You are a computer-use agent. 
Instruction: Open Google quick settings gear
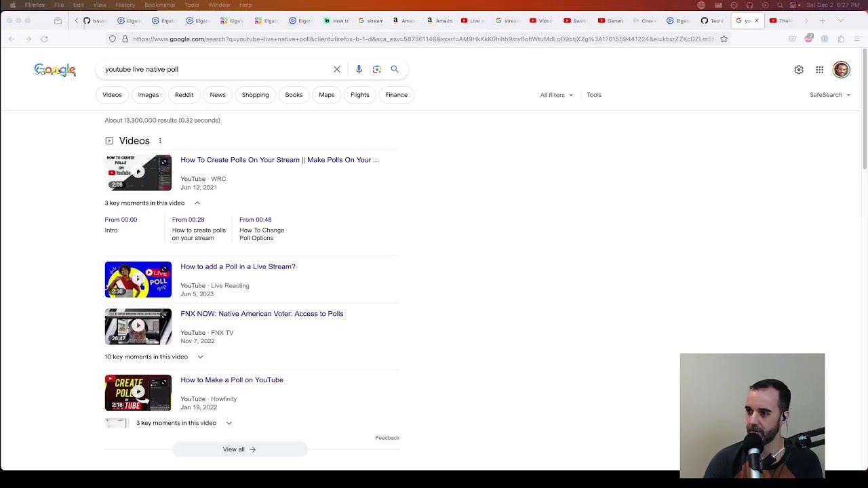pos(799,70)
